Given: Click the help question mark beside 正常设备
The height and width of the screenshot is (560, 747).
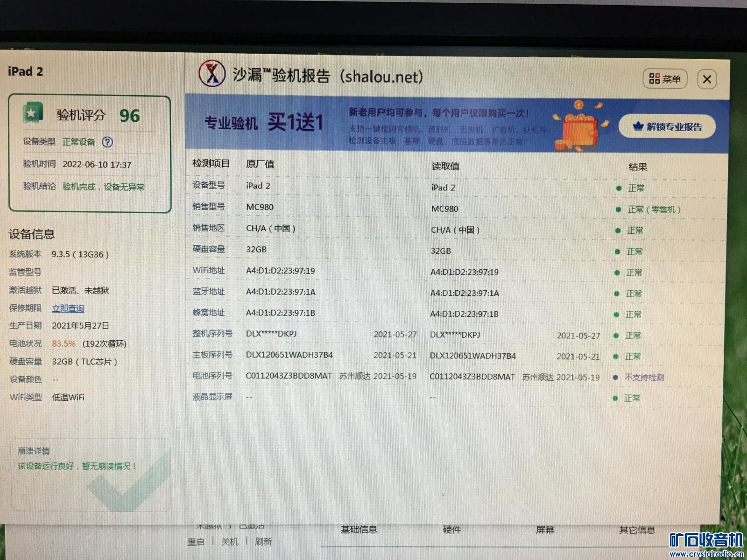Looking at the screenshot, I should pyautogui.click(x=107, y=142).
